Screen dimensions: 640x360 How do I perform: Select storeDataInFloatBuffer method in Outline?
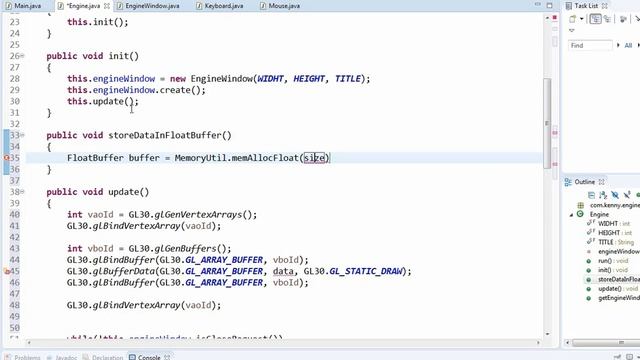click(619, 280)
